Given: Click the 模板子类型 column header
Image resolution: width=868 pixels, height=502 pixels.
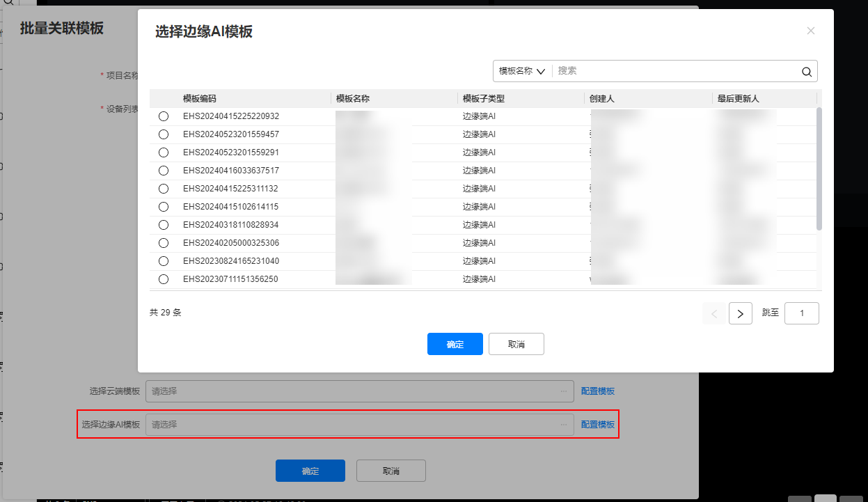Looking at the screenshot, I should point(484,98).
